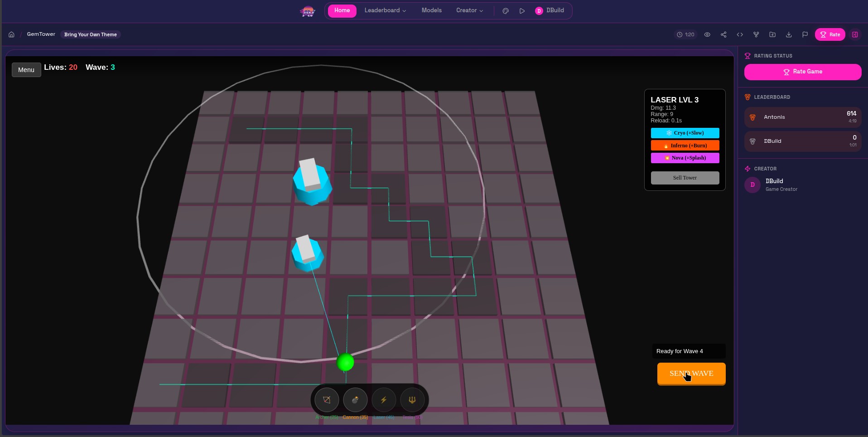Switch to the Home tab
Screen dimensions: 868x437
[342, 10]
